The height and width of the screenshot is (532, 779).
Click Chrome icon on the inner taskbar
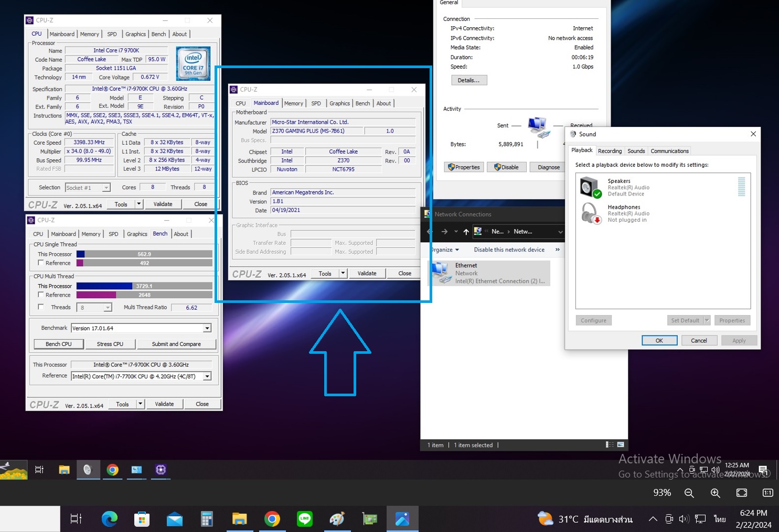coord(112,470)
